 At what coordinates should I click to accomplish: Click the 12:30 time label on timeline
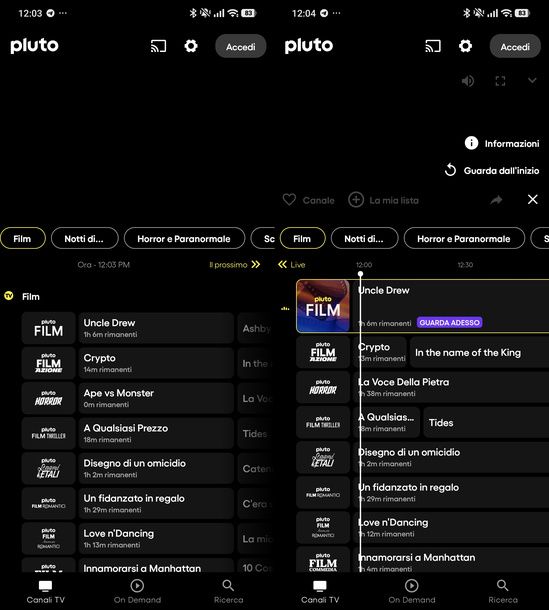tap(465, 265)
